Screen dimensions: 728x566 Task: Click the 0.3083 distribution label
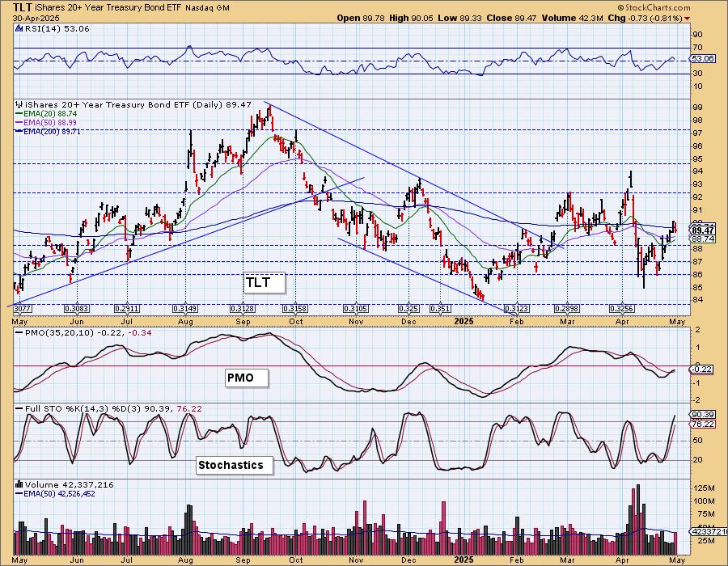[x=77, y=309]
